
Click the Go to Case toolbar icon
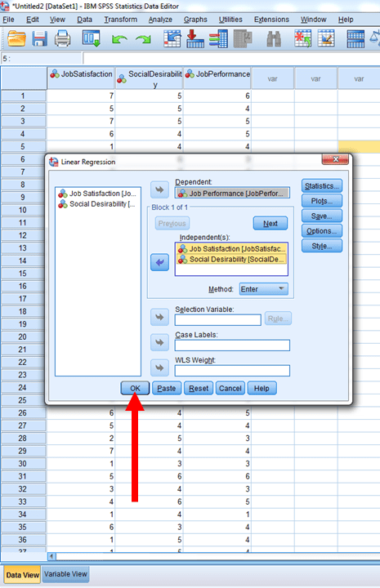click(172, 38)
